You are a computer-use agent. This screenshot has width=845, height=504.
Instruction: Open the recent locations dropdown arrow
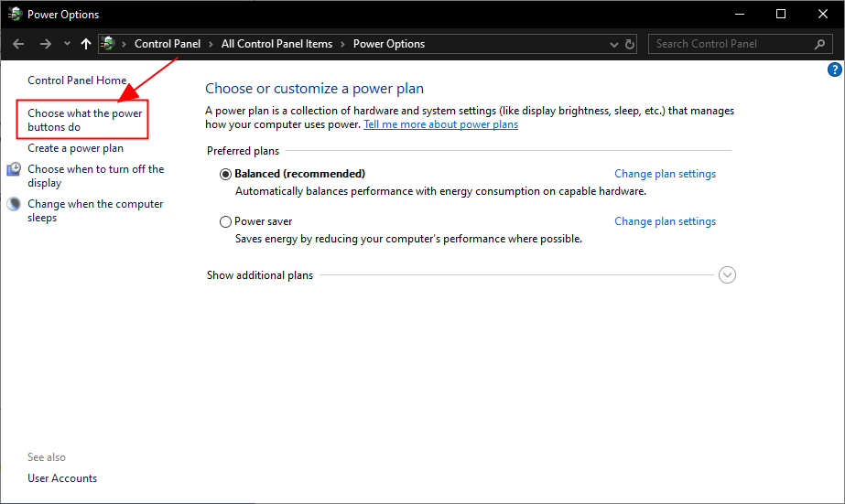[67, 44]
